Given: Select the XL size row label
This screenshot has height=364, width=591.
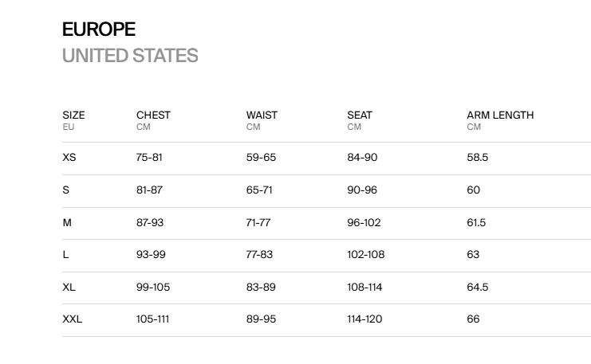Looking at the screenshot, I should coord(69,288).
